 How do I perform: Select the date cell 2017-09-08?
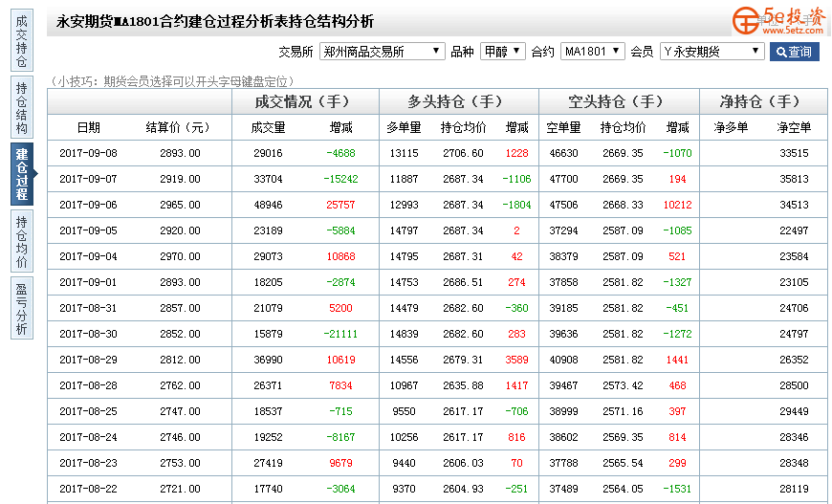88,153
